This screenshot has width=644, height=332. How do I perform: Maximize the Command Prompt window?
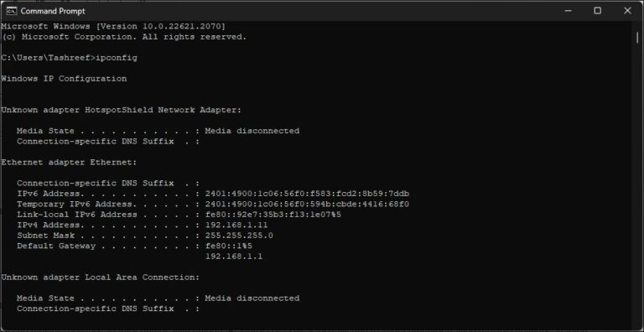click(598, 11)
